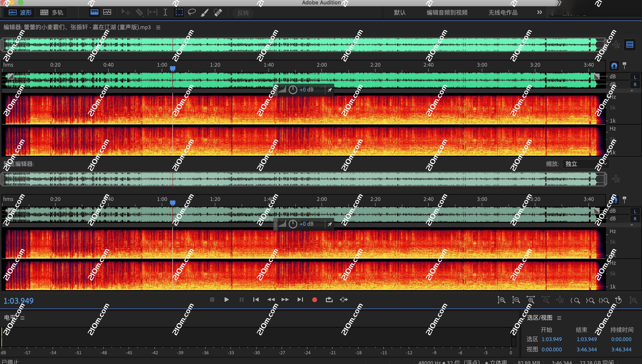Toggle solo monitoring headphone icon near timeline

pos(615,65)
